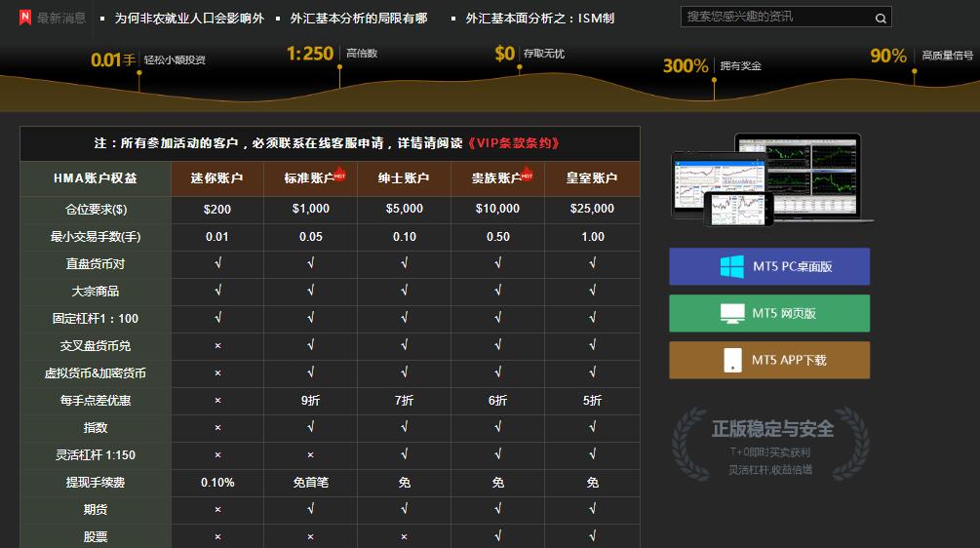Select the 绅士账户 column header
Image resolution: width=980 pixels, height=548 pixels.
(x=405, y=178)
